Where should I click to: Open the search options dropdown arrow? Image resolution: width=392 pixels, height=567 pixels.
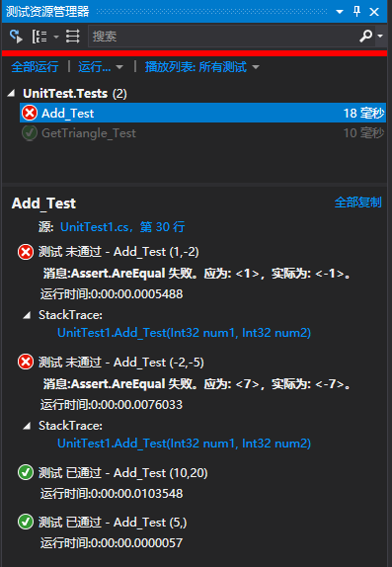[x=380, y=37]
